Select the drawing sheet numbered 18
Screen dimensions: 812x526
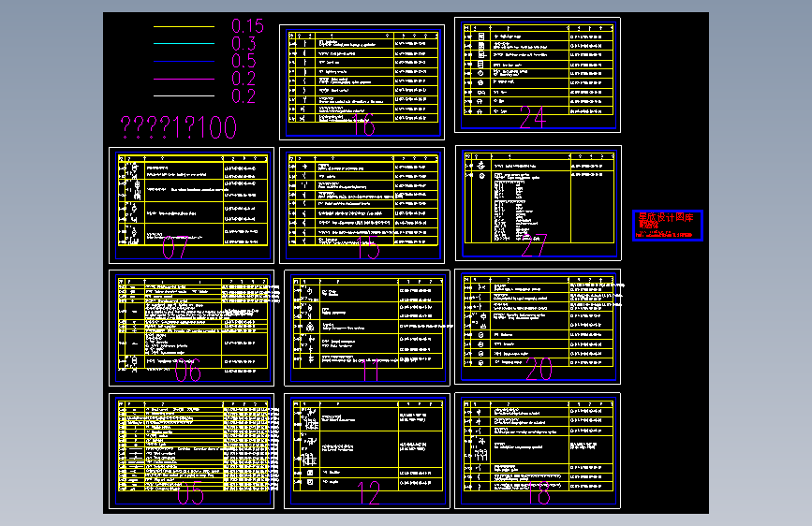click(x=538, y=451)
